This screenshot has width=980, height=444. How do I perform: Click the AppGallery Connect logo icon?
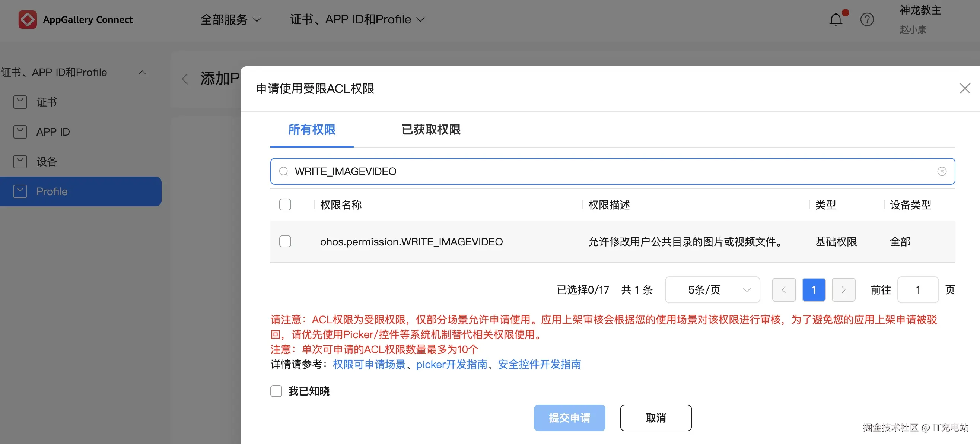coord(28,19)
